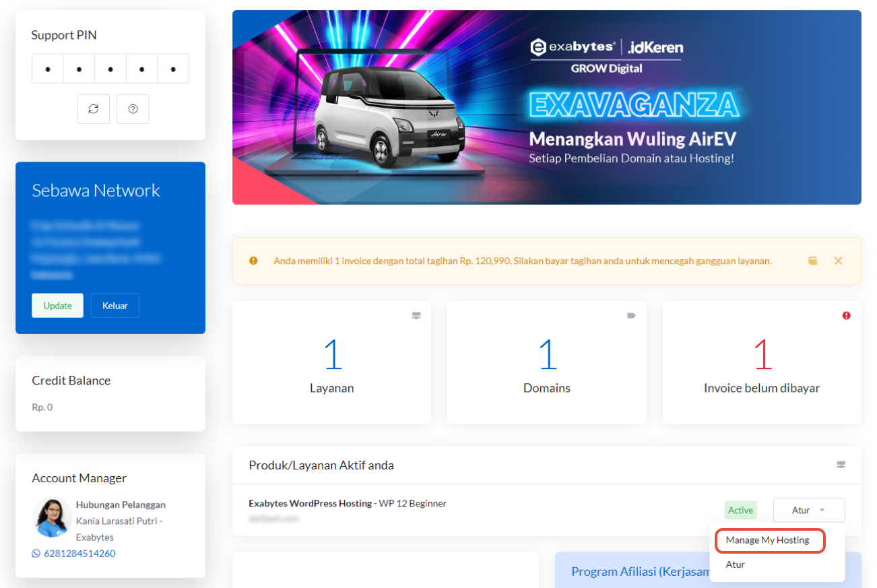Click the Support PIN help question icon
Screen dimensions: 877x588
coord(133,109)
